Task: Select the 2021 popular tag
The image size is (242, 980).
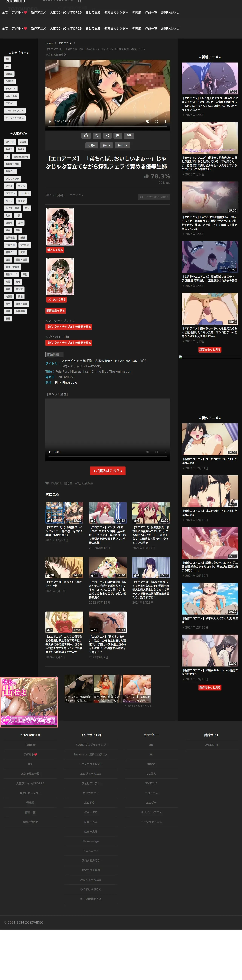Action: pos(23,142)
